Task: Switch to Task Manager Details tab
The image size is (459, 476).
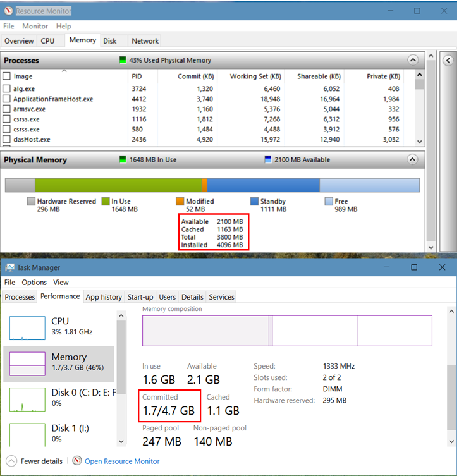Action: click(192, 297)
